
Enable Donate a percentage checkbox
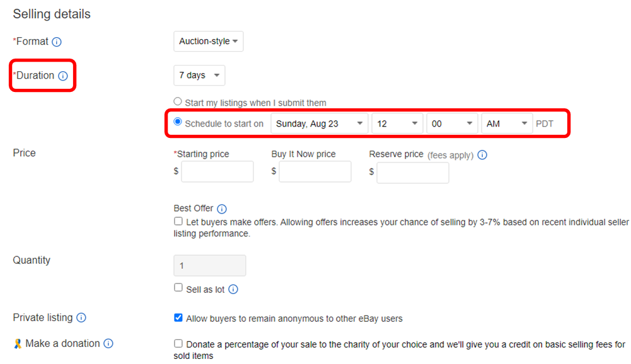coord(178,344)
